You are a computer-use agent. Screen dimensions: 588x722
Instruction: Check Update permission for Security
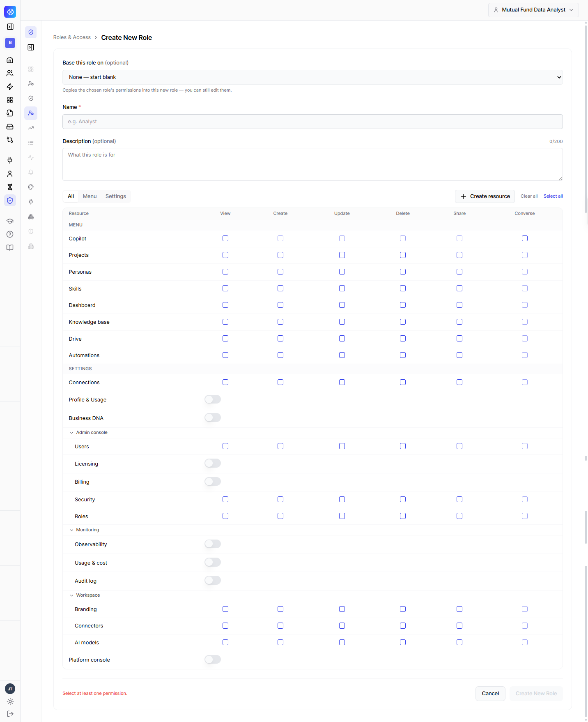click(342, 499)
